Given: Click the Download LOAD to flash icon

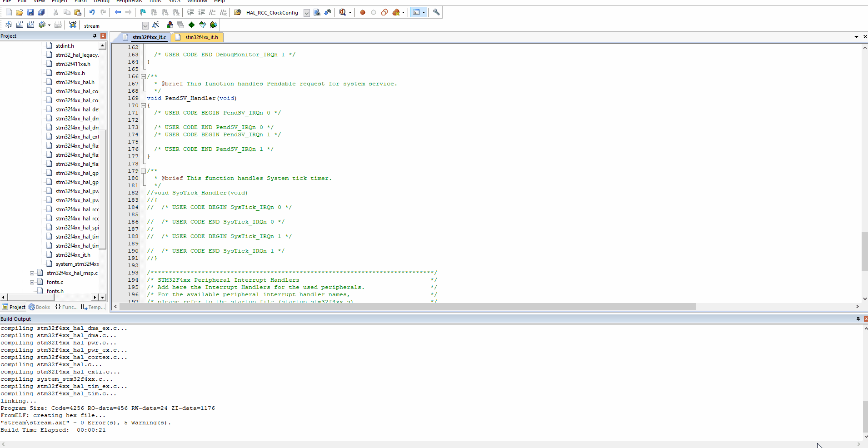Looking at the screenshot, I should (x=73, y=25).
